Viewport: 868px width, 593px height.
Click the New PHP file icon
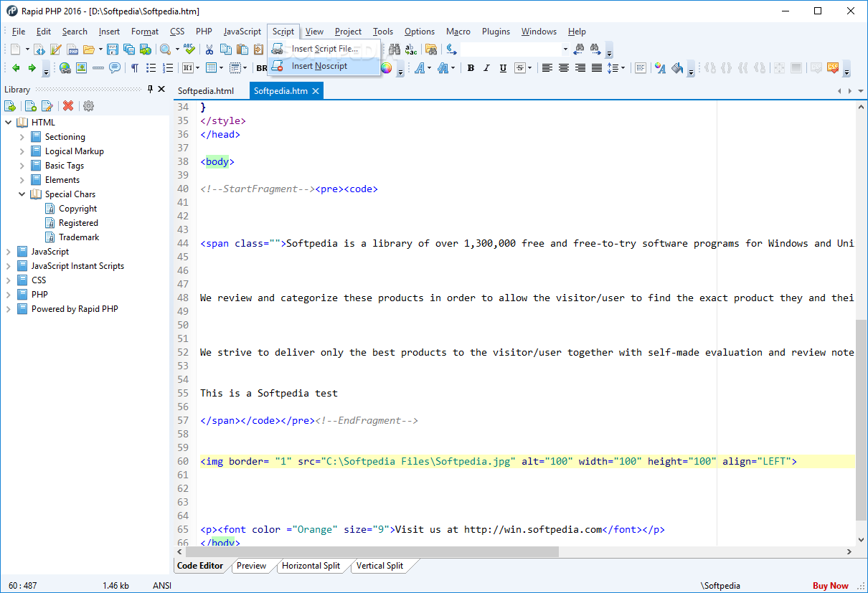[x=72, y=49]
